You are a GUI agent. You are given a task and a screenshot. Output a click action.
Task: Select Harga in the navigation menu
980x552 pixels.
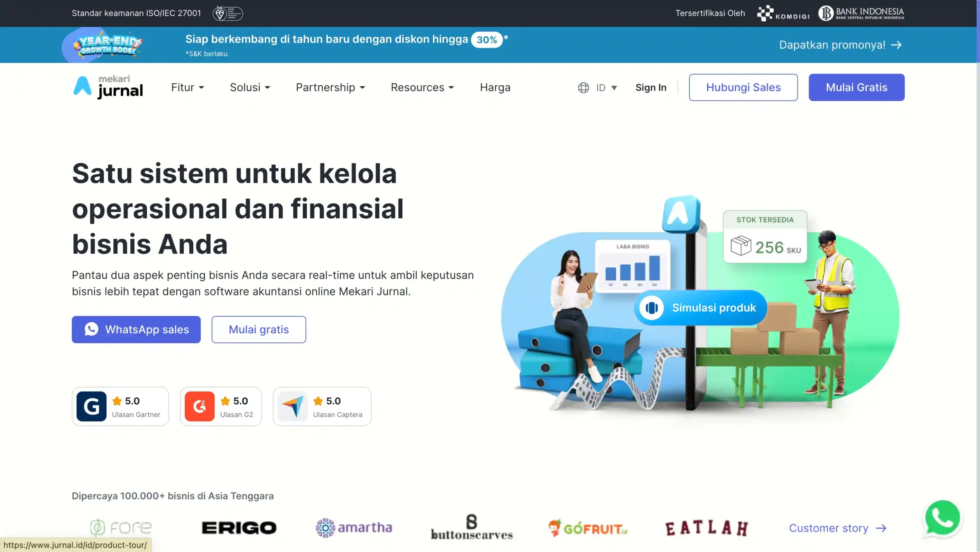[x=495, y=87]
